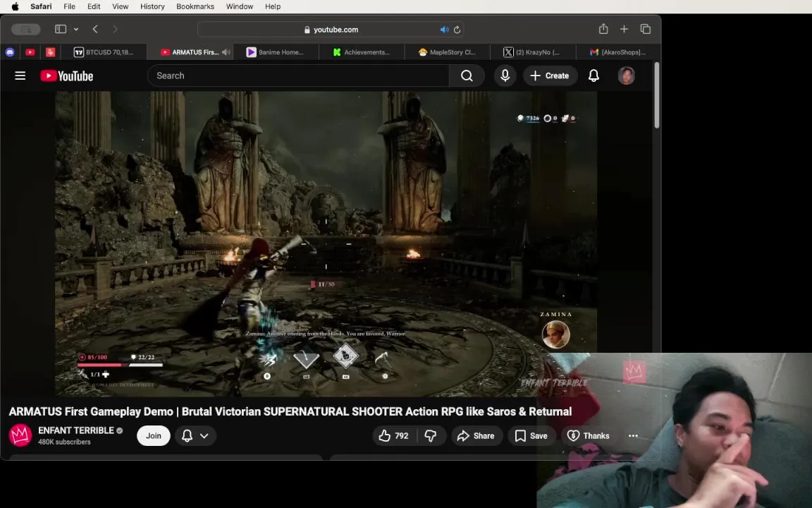Click the youtube.com address bar

(331, 30)
